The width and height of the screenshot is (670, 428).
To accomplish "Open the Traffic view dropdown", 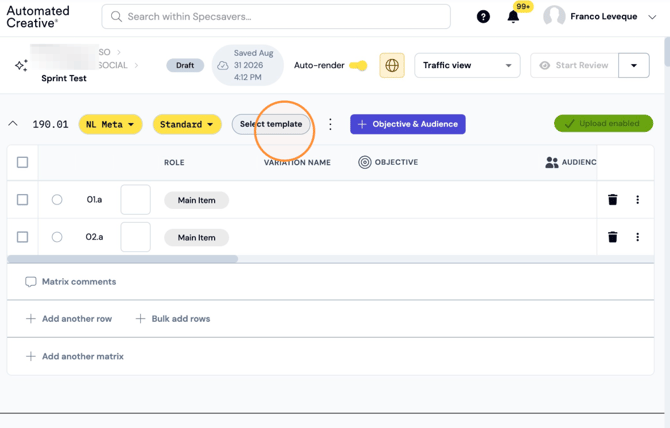I will [x=467, y=65].
